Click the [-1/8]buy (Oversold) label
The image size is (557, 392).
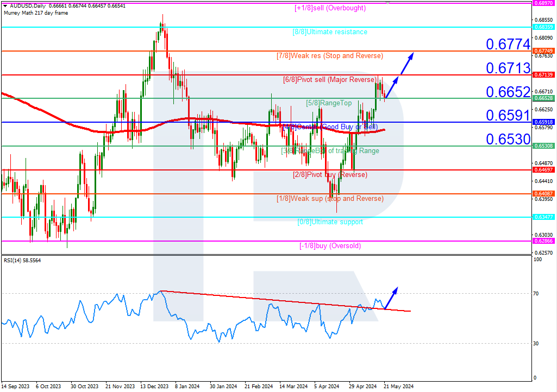point(330,246)
